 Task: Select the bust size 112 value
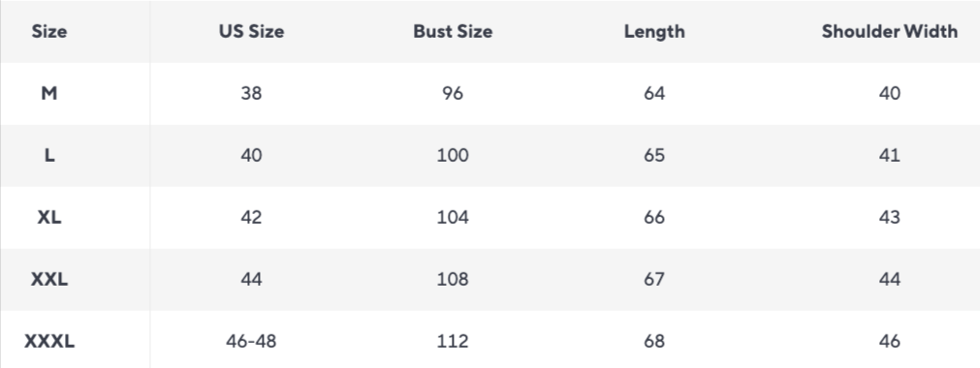click(x=453, y=341)
